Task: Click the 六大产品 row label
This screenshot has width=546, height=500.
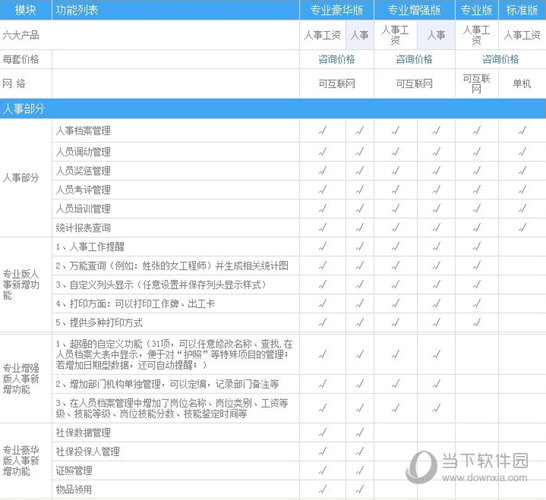Action: [x=21, y=35]
